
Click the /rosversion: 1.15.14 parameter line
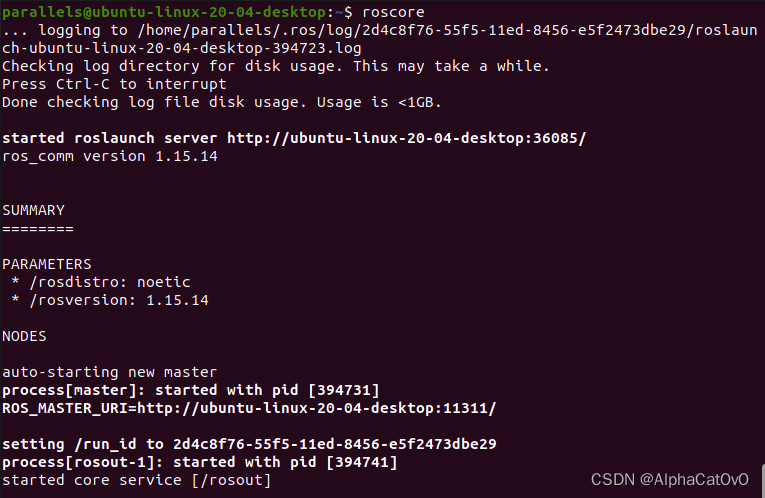point(110,300)
